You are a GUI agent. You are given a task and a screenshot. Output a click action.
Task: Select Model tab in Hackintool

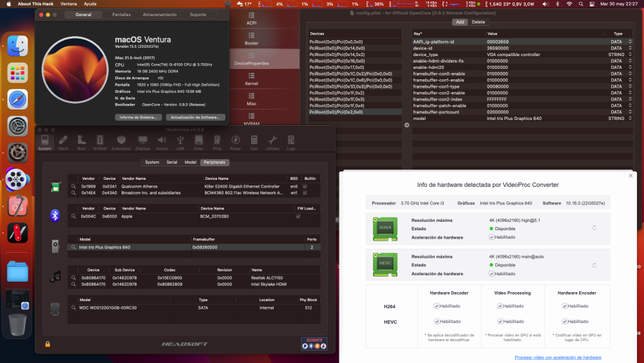pyautogui.click(x=191, y=162)
